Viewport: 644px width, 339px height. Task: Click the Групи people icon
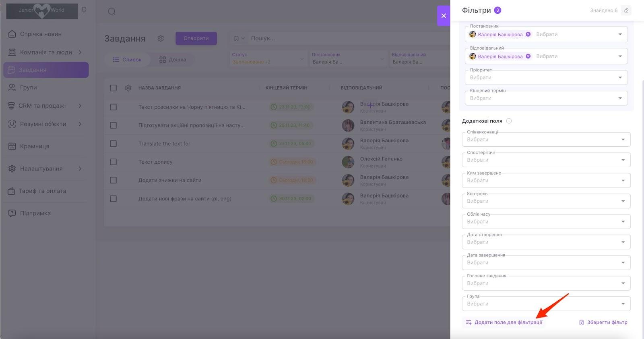(12, 87)
